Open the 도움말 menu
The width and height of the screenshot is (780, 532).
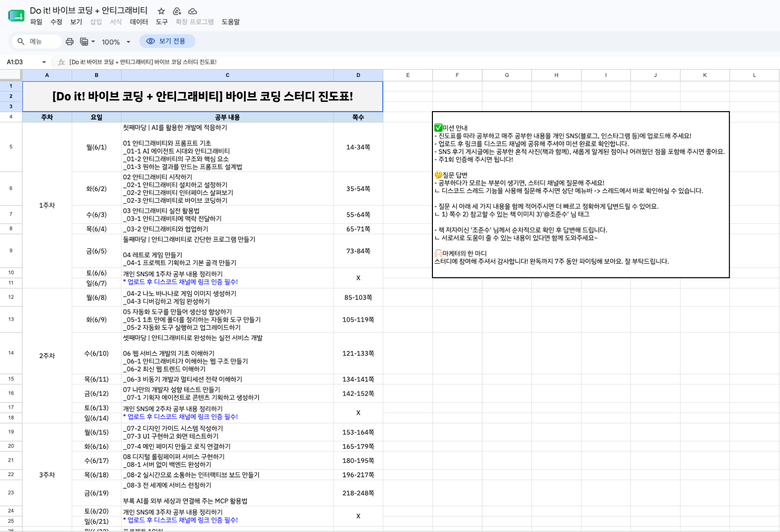(231, 22)
